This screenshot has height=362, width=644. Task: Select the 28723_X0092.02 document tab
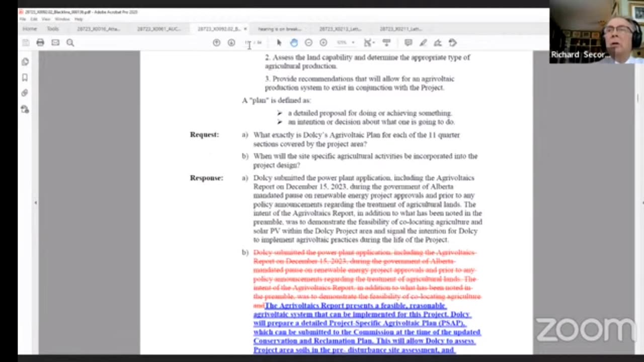pyautogui.click(x=218, y=29)
